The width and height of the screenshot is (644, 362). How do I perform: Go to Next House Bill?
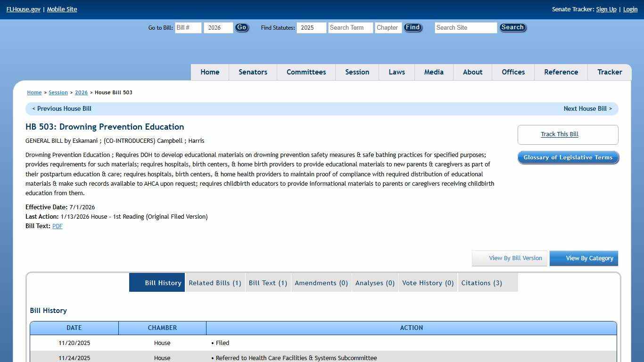587,109
